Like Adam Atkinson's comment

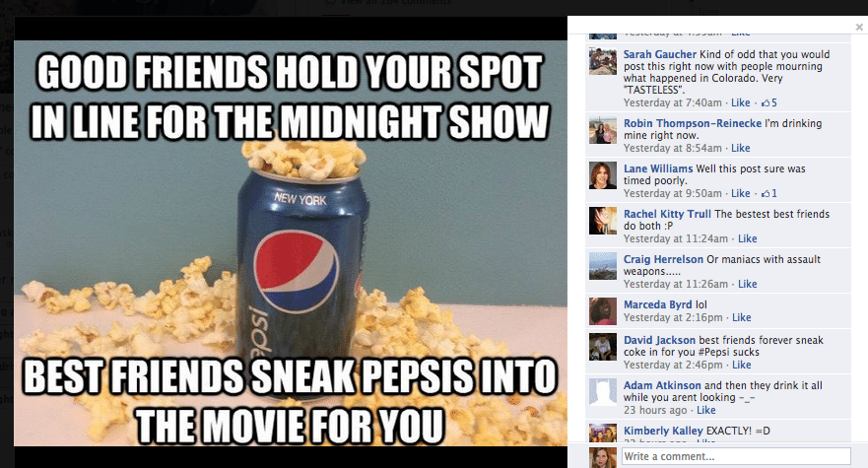point(705,411)
